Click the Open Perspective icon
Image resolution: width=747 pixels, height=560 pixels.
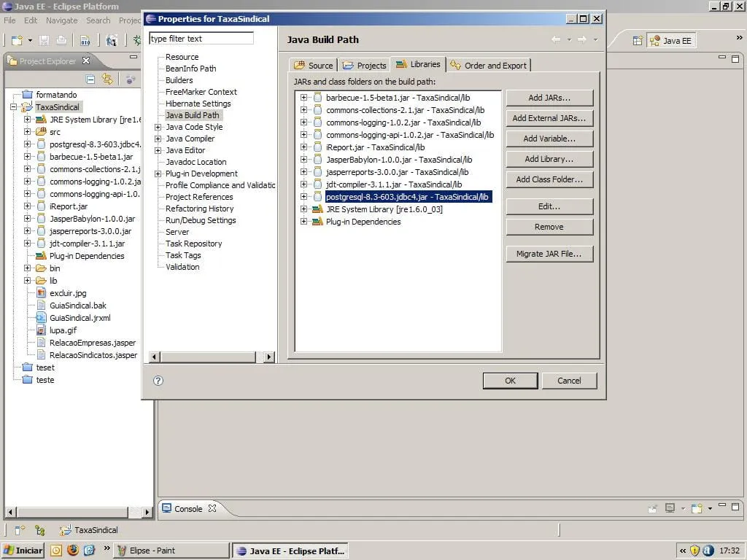pyautogui.click(x=637, y=41)
